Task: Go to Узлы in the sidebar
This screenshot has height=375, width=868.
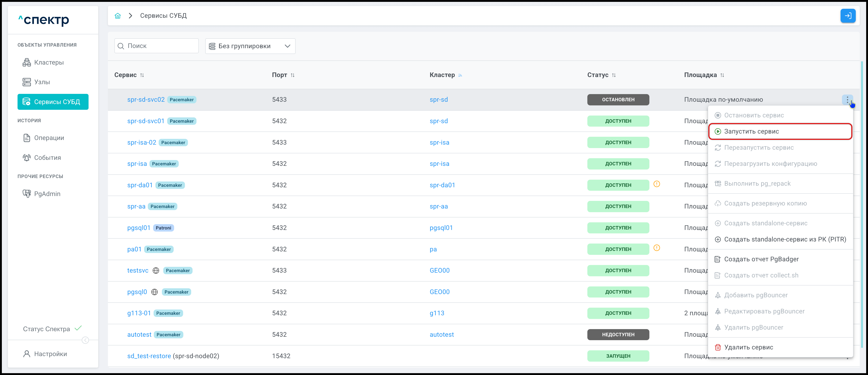Action: click(42, 82)
